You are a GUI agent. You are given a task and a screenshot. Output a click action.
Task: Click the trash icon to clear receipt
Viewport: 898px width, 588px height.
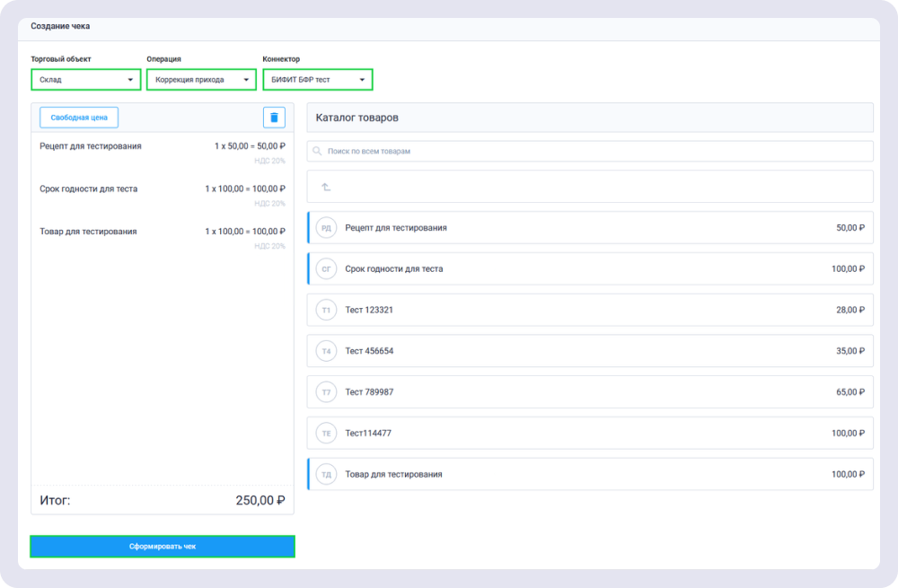[x=274, y=118]
